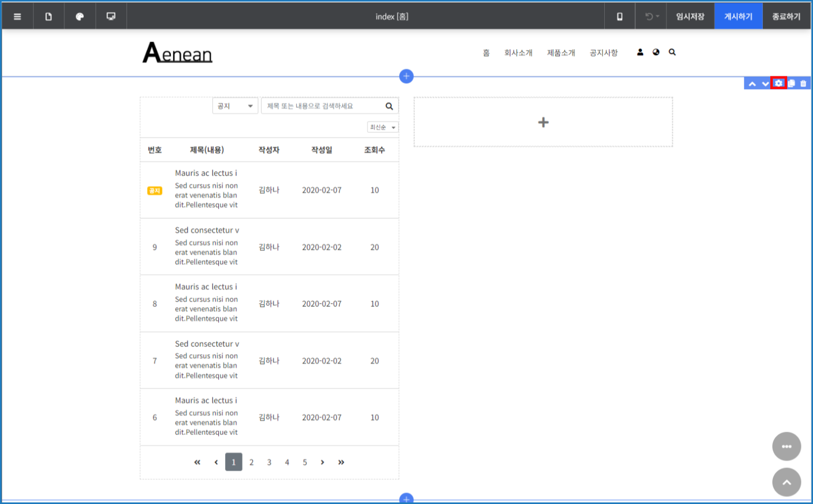The width and height of the screenshot is (813, 504).
Task: Open 회사소개 navigation menu item
Action: point(518,53)
